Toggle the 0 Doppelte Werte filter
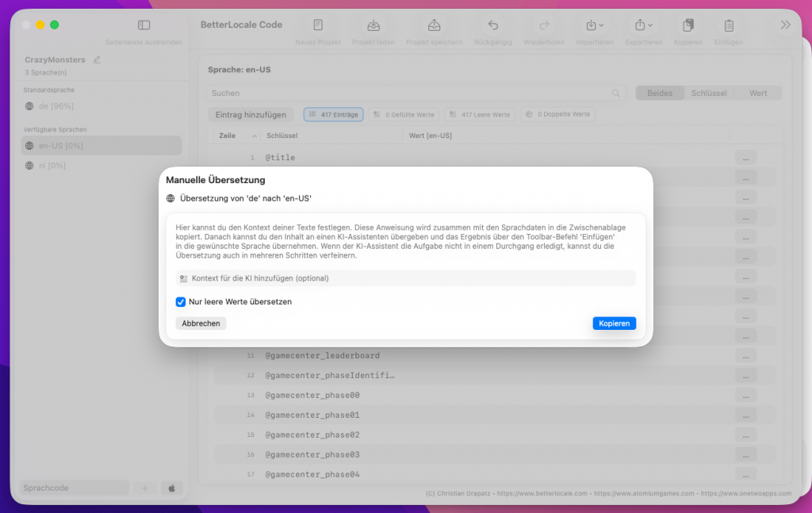Image resolution: width=812 pixels, height=513 pixels. 558,115
